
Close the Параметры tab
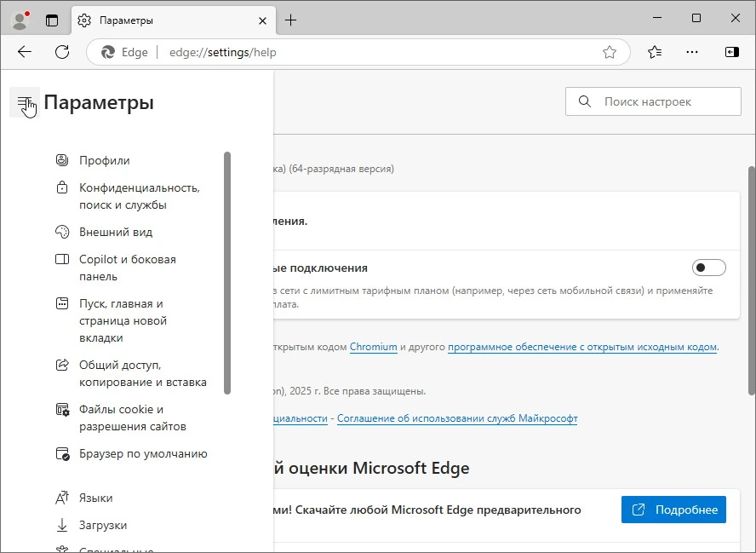pos(262,20)
